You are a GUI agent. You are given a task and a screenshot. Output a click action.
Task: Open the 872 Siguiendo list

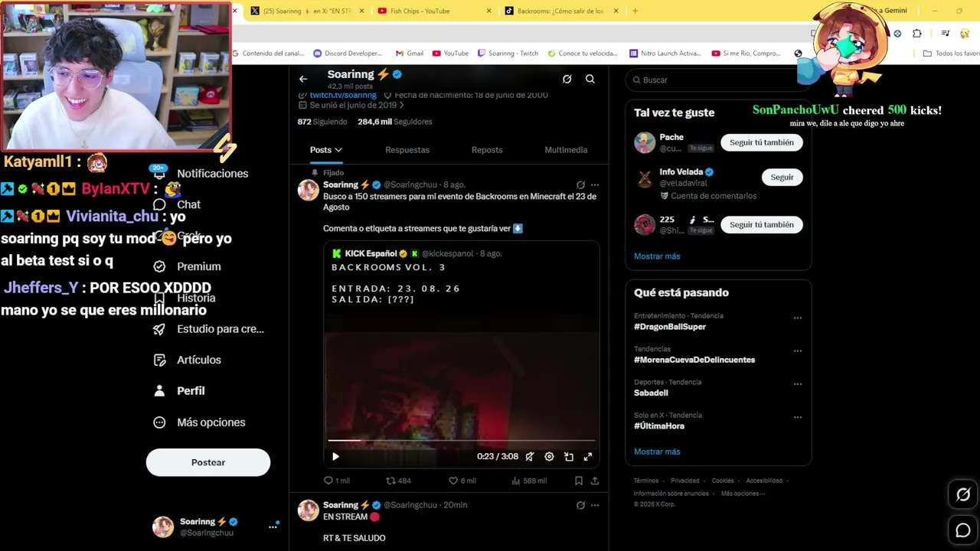[322, 122]
